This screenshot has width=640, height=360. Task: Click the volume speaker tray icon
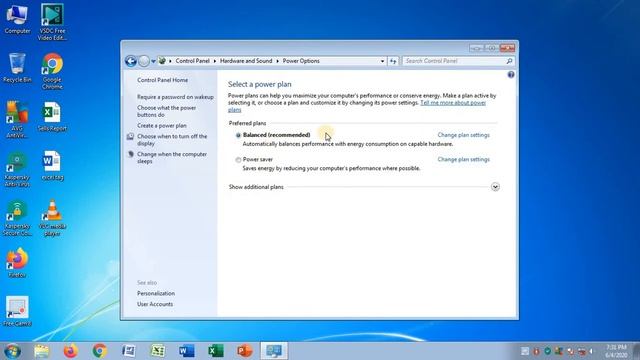(592, 351)
